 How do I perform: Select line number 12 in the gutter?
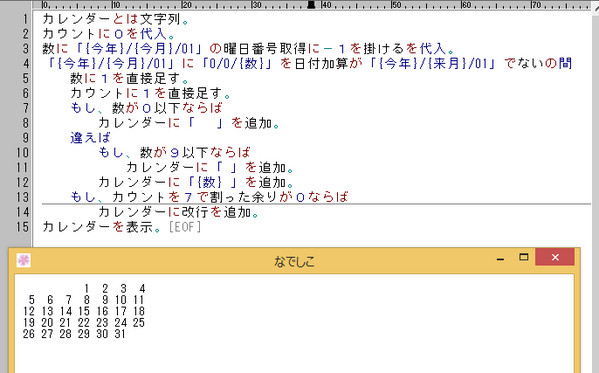pos(22,182)
